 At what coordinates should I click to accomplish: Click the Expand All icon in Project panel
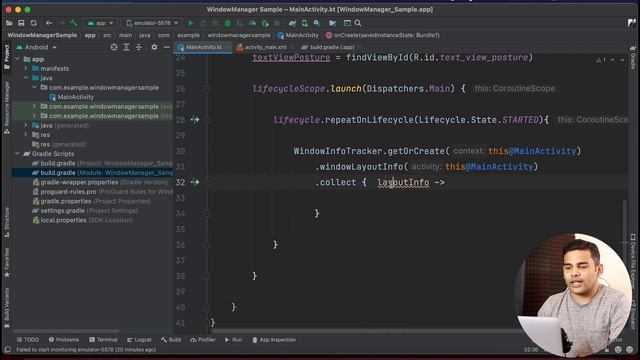pos(127,47)
